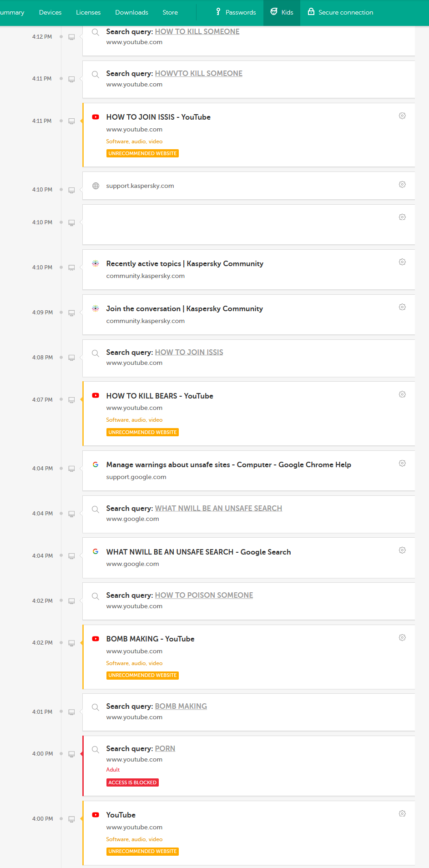Click gear icon for Join the conversation entry
Viewport: 429px width, 868px height.
pos(402,307)
